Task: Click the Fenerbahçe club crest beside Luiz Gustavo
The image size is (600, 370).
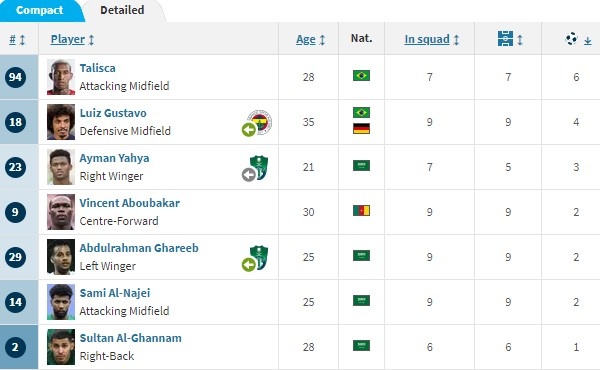Action: click(259, 122)
